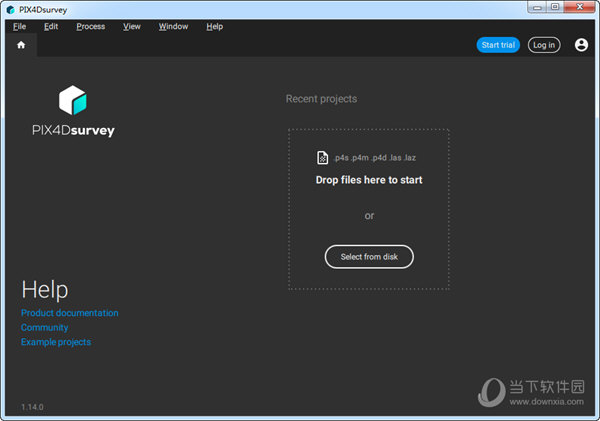Open the Process menu
This screenshot has height=421, width=600.
pyautogui.click(x=91, y=26)
